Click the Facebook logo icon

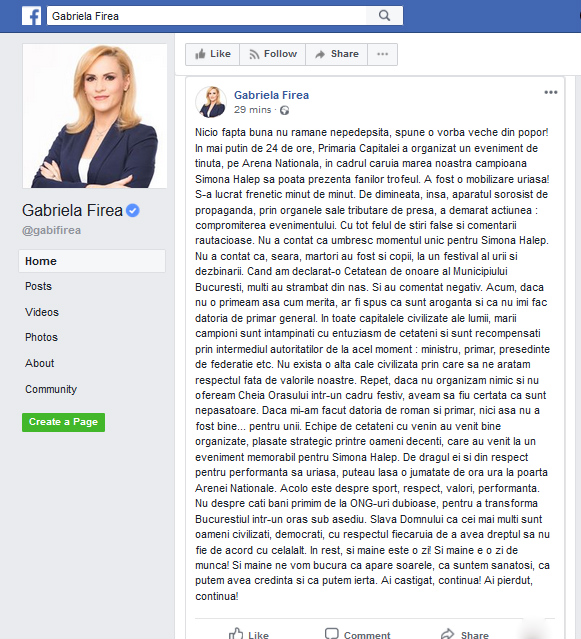31,16
